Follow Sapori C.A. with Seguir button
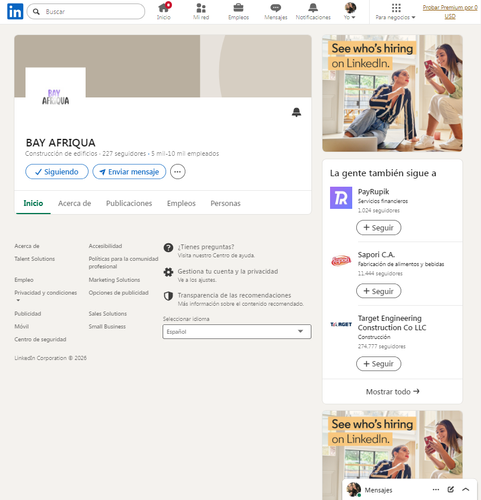 [x=378, y=291]
